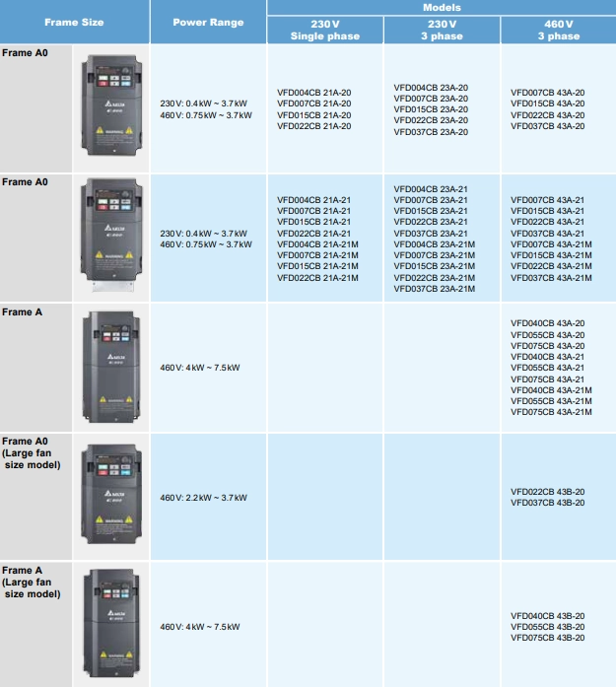Click power range text 460V: 2.2kW ~ 3.7kW
This screenshot has width=616, height=687.
(203, 498)
